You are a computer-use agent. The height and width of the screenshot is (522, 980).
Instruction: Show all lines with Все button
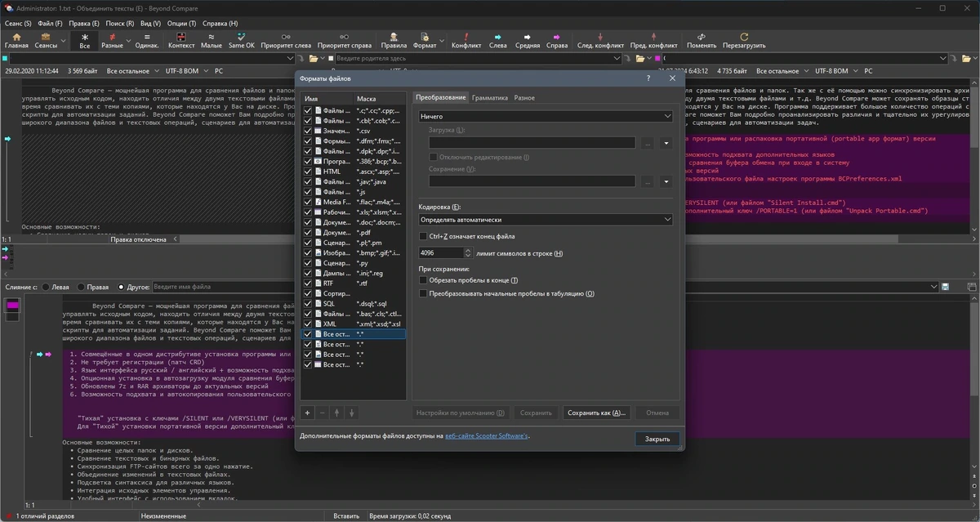tap(85, 41)
